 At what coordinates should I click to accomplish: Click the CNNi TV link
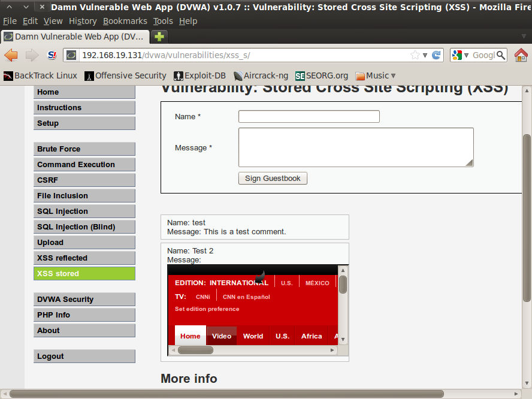coord(203,297)
